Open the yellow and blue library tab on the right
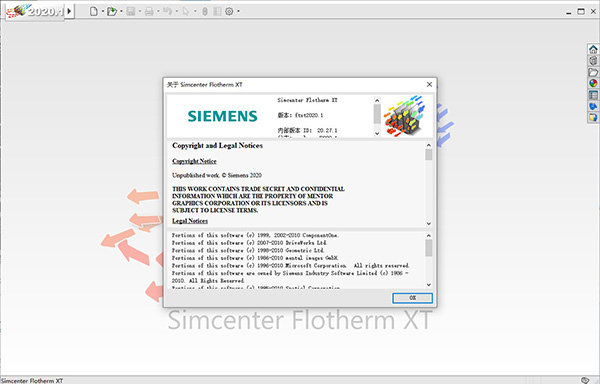This screenshot has width=600, height=384. coord(593,117)
